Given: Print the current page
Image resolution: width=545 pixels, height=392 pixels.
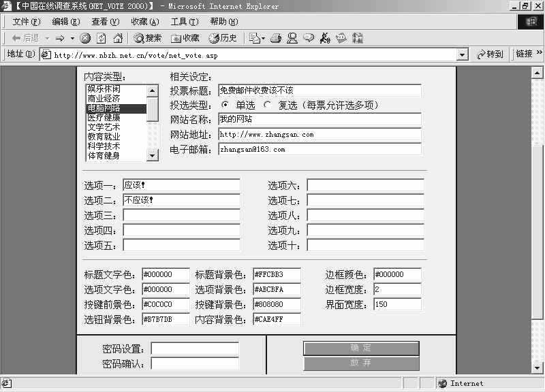Looking at the screenshot, I should click(275, 38).
